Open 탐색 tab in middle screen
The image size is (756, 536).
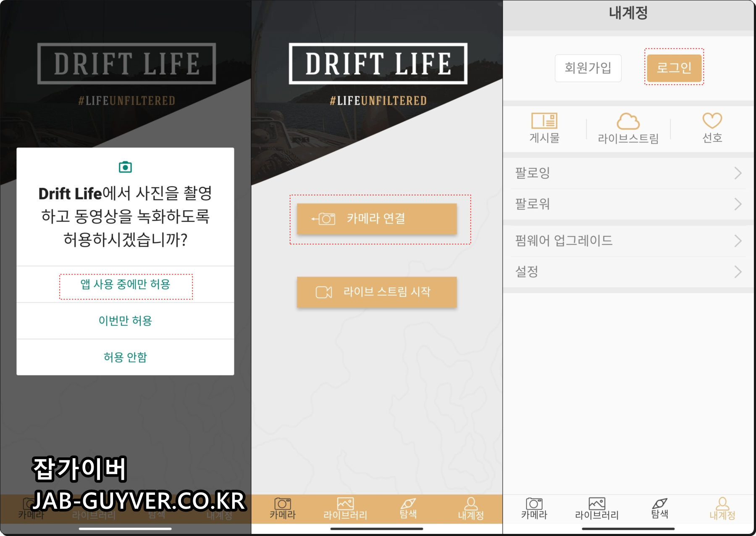coord(408,509)
